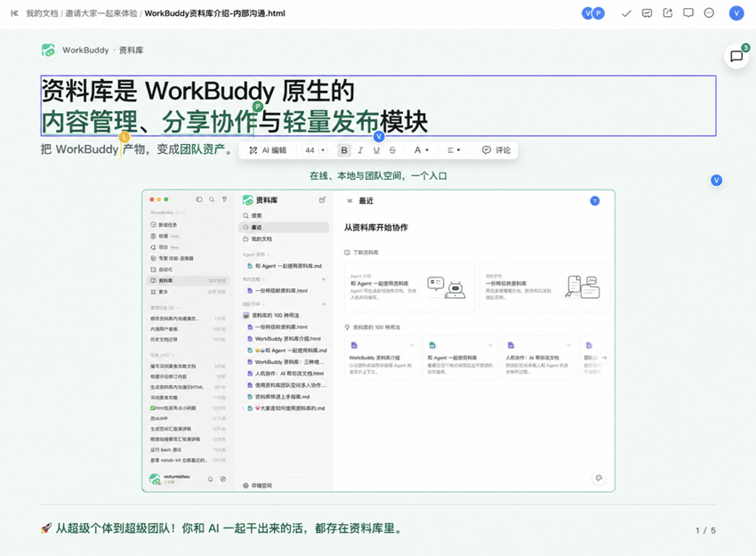The height and width of the screenshot is (556, 756).
Task: Toggle strikethrough formatting
Action: (x=392, y=150)
